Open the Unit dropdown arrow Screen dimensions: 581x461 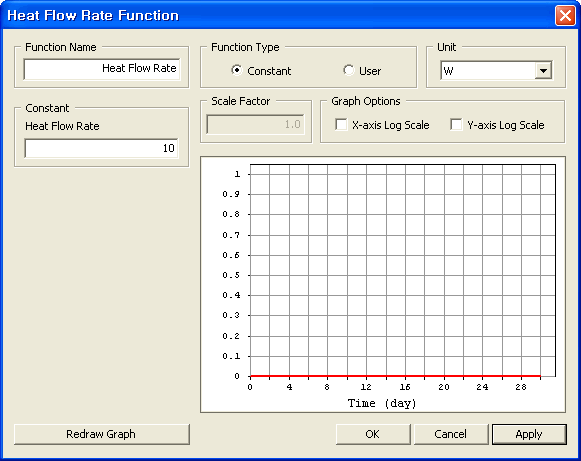coord(543,70)
